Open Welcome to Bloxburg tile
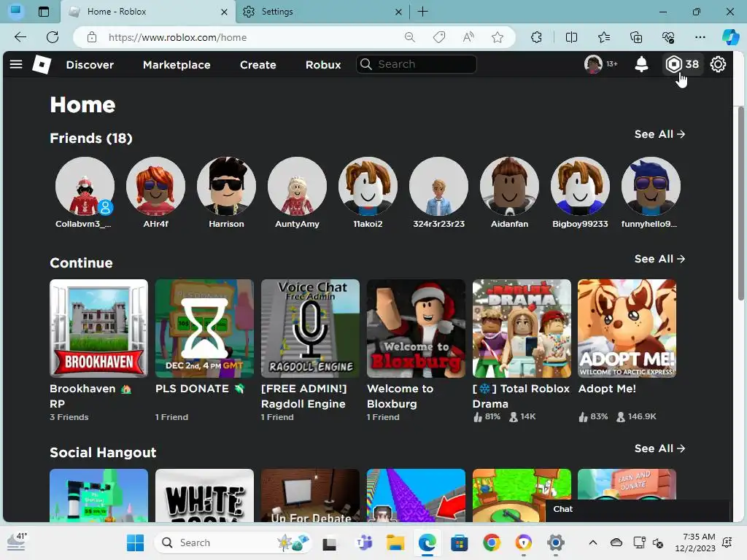This screenshot has height=560, width=747. [416, 329]
